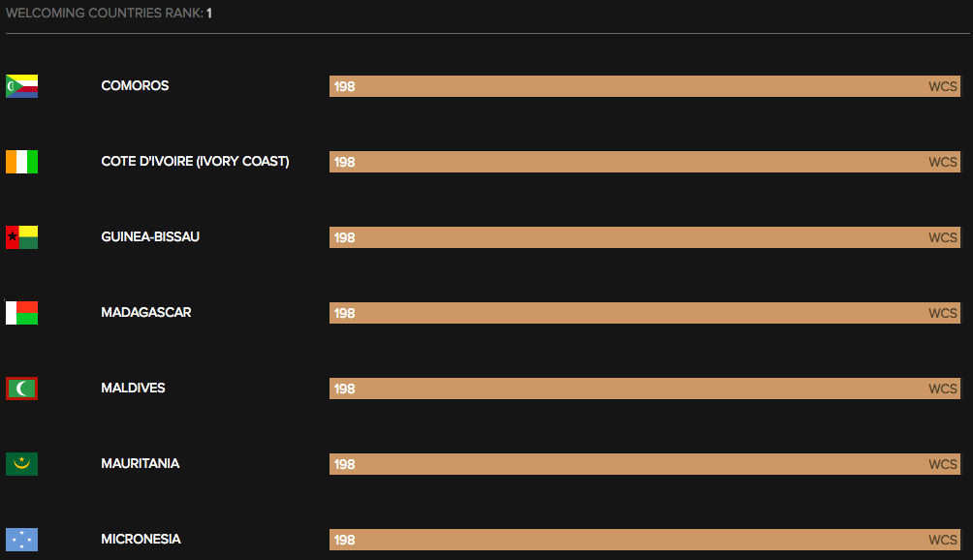Screen dimensions: 973x560
Task: Click the Guinea-Bissau 198 score bar
Action: (x=644, y=237)
